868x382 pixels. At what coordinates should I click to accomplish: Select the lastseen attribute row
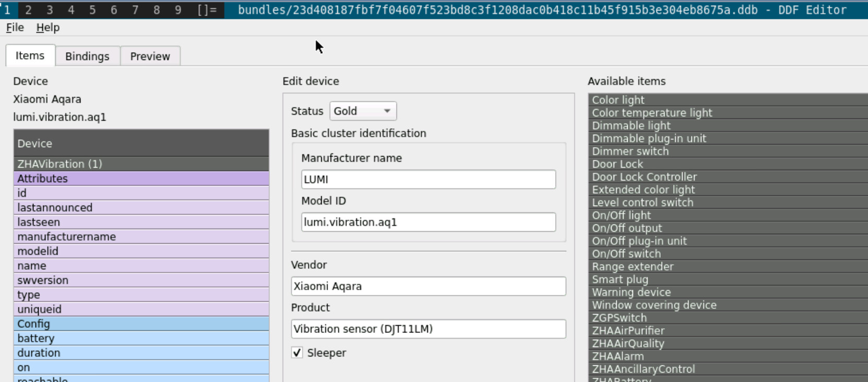[x=142, y=222]
